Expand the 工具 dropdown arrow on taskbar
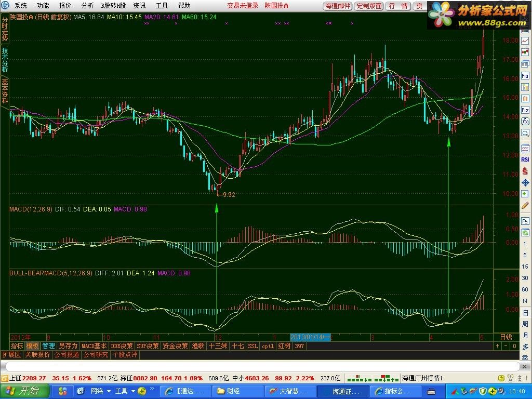The image size is (532, 399). 133,392
